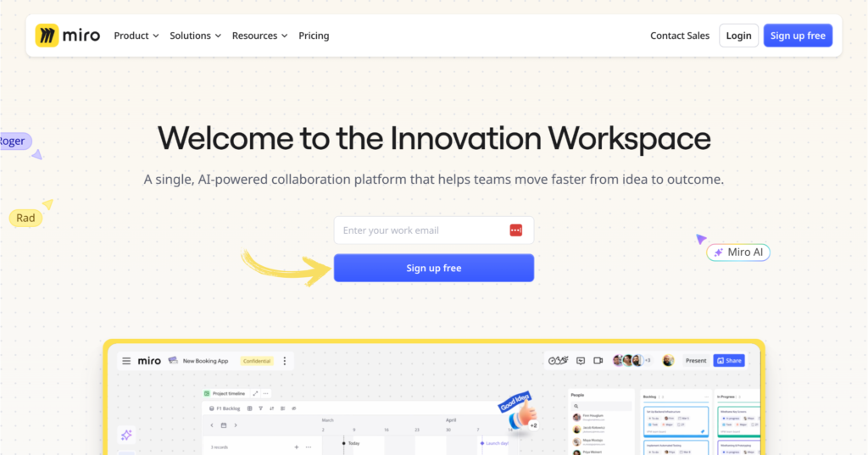This screenshot has width=868, height=455.
Task: Click the Miro logo in the navbar
Action: (x=68, y=36)
